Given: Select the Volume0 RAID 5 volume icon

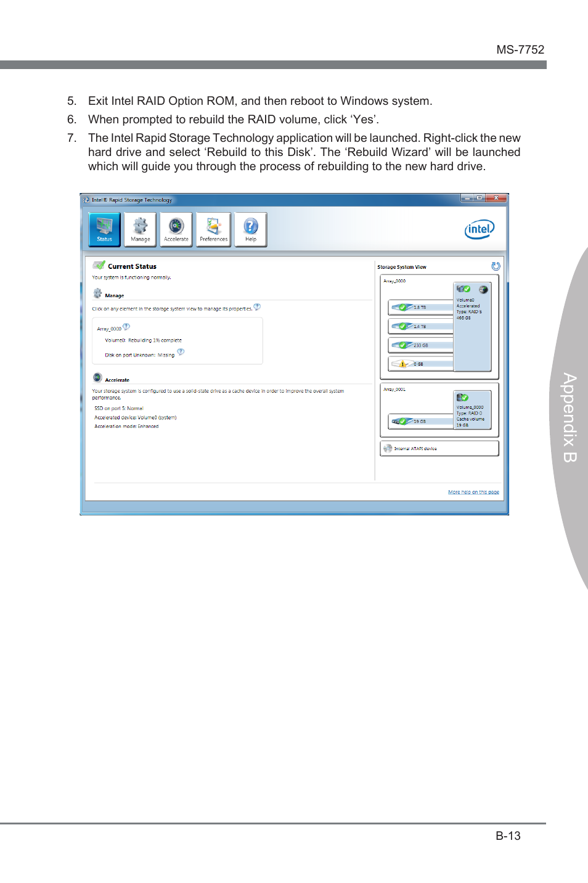Looking at the screenshot, I should click(x=463, y=289).
